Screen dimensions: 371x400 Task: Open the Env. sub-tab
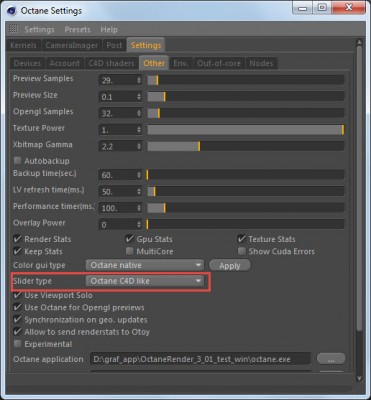[x=180, y=63]
